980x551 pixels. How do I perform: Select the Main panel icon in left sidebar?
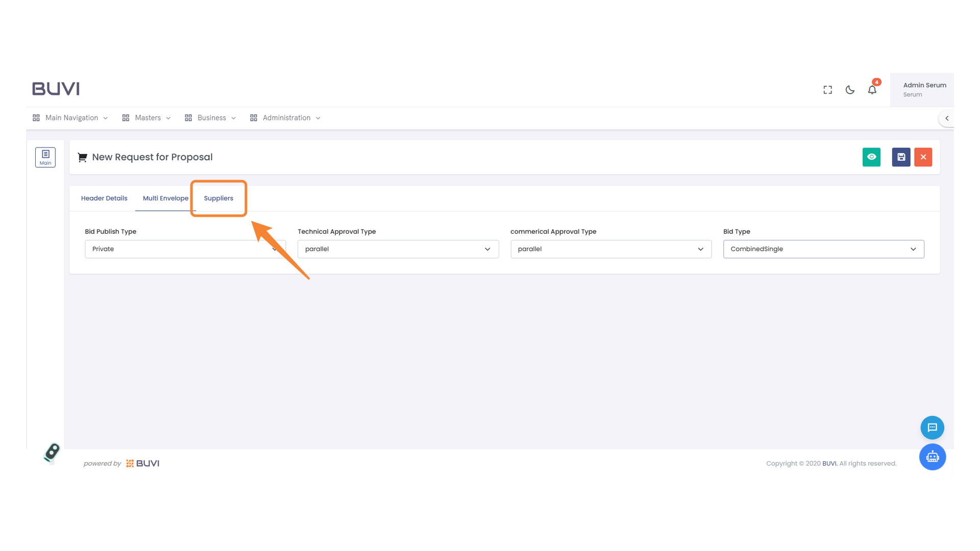coord(45,157)
